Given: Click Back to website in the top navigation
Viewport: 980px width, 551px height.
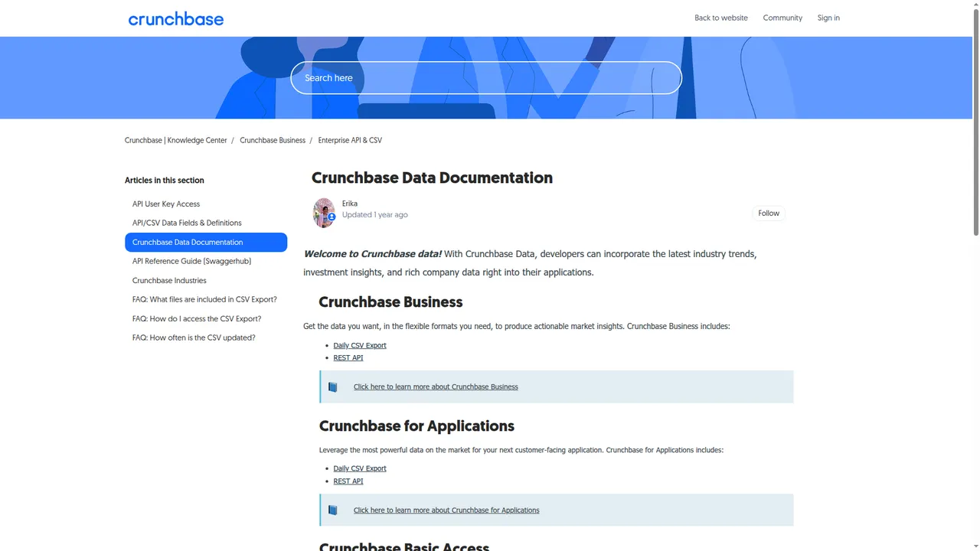Looking at the screenshot, I should click(x=720, y=18).
